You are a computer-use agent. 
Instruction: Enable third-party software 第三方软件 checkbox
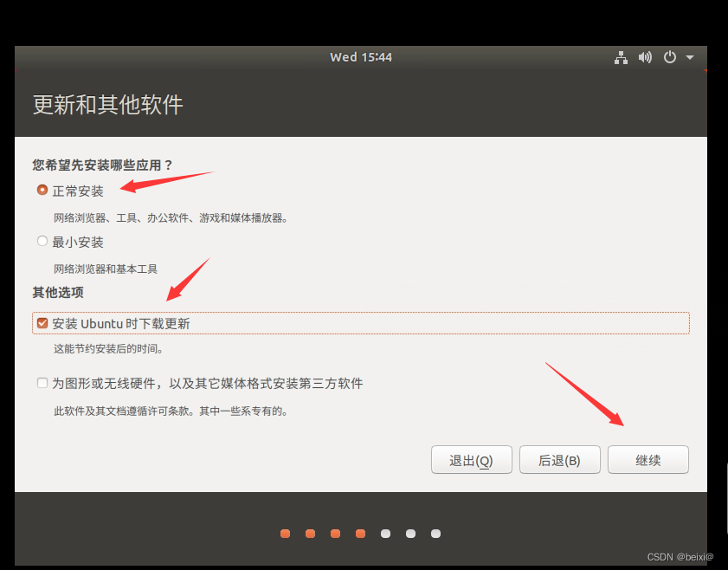click(x=42, y=383)
